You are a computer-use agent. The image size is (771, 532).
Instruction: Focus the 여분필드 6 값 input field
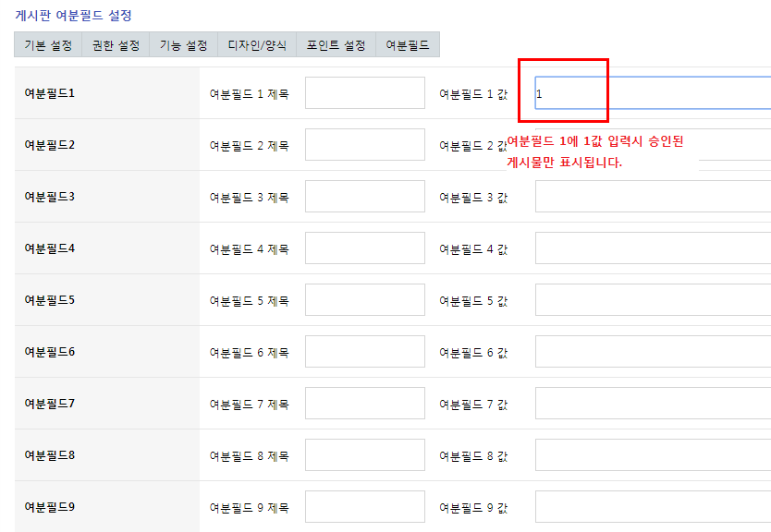point(653,352)
